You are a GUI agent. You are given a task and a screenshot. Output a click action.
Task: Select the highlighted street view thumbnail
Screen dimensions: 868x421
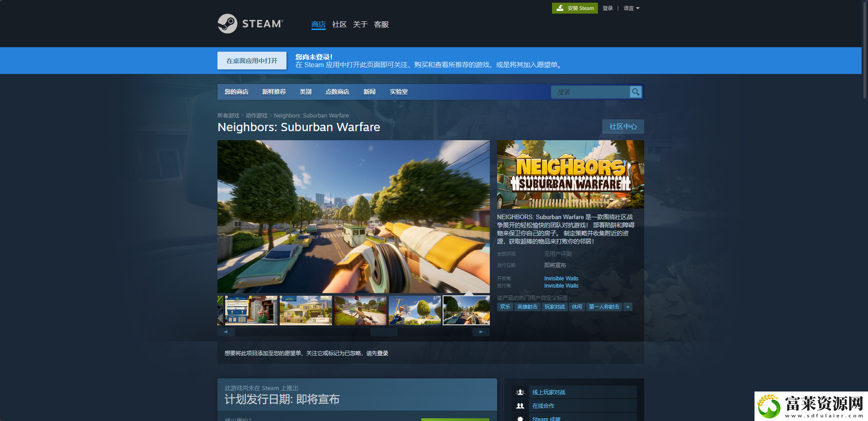467,311
